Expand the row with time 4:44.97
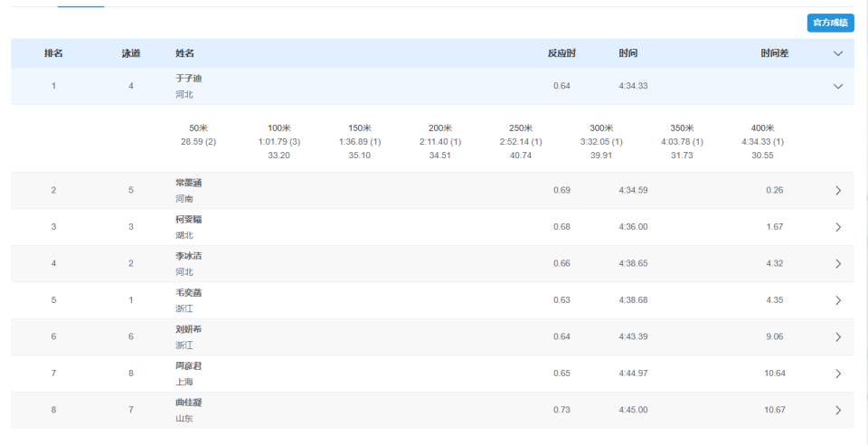 [x=838, y=373]
